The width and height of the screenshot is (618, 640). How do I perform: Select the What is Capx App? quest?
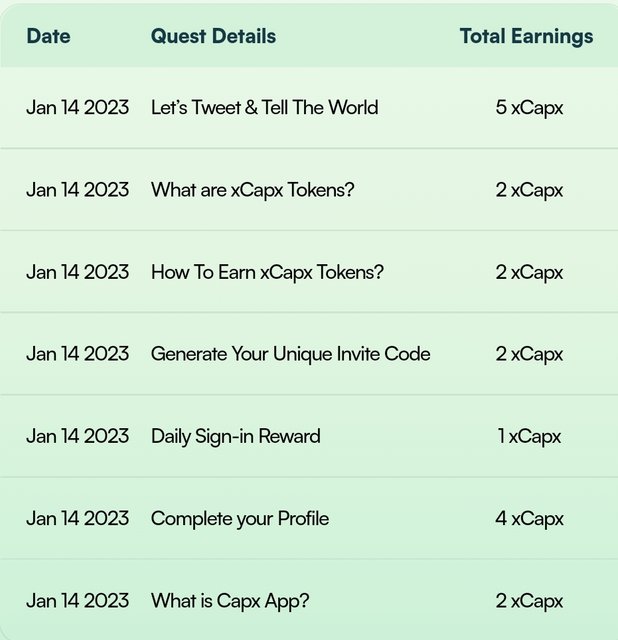point(230,601)
